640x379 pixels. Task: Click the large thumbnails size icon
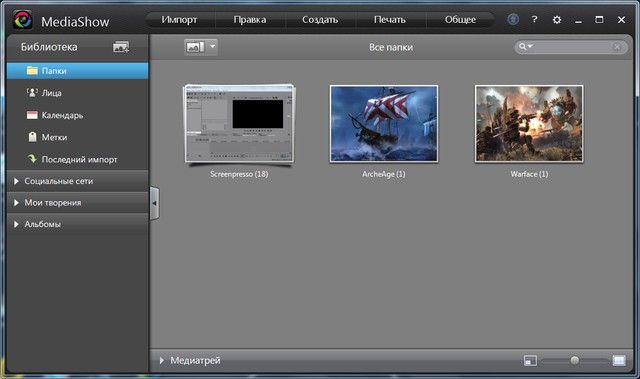point(619,360)
